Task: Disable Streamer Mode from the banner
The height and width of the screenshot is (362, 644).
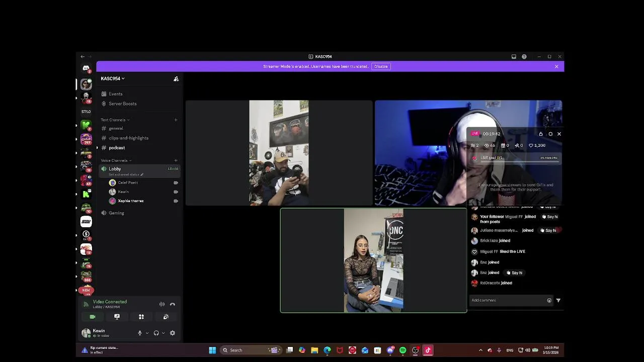Action: [x=381, y=66]
